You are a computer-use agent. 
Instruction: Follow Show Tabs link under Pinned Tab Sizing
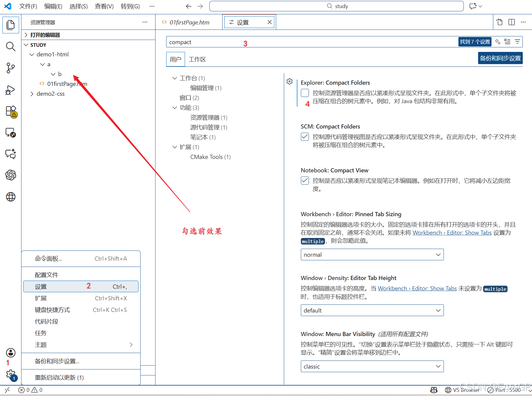click(x=452, y=233)
